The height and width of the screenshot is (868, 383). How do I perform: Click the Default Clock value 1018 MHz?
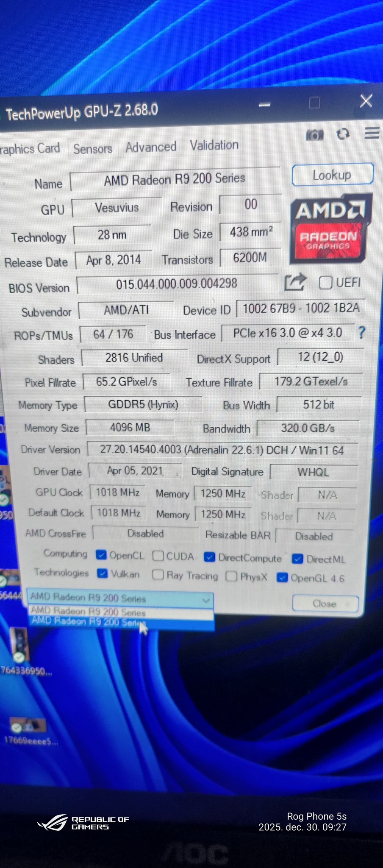click(x=118, y=513)
